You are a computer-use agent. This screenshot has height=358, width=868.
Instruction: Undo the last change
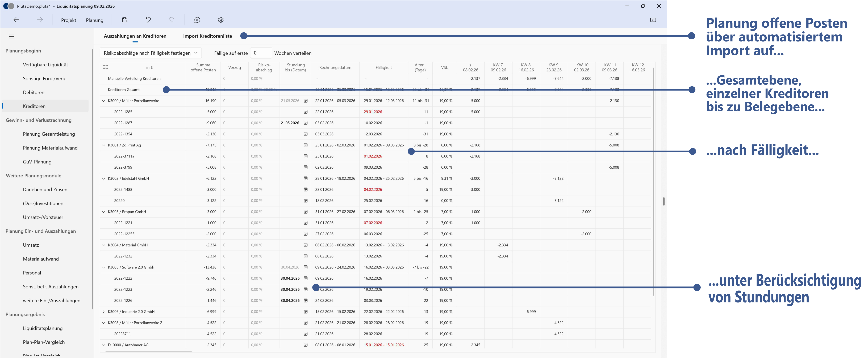148,20
